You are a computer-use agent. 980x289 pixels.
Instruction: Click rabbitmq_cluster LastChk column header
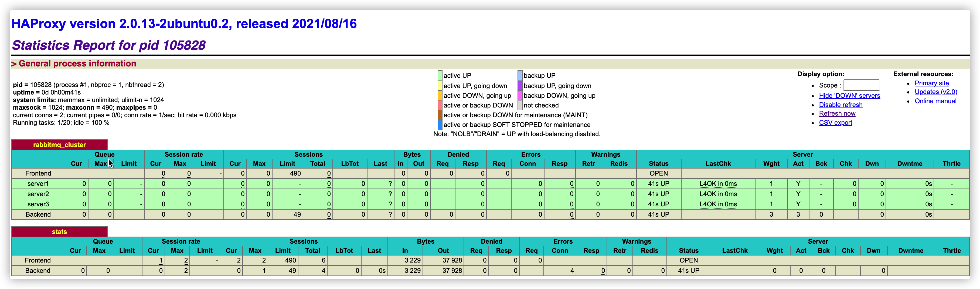point(718,163)
